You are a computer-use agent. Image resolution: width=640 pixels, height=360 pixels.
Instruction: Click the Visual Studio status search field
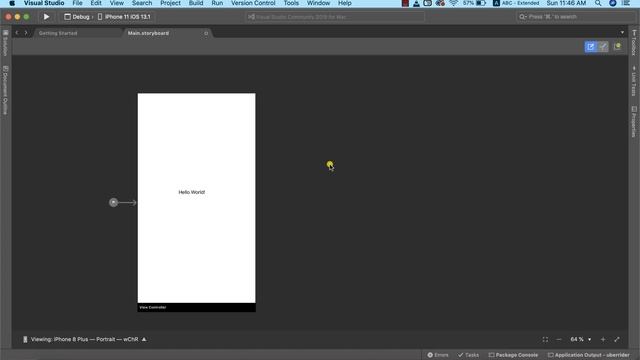(335, 17)
